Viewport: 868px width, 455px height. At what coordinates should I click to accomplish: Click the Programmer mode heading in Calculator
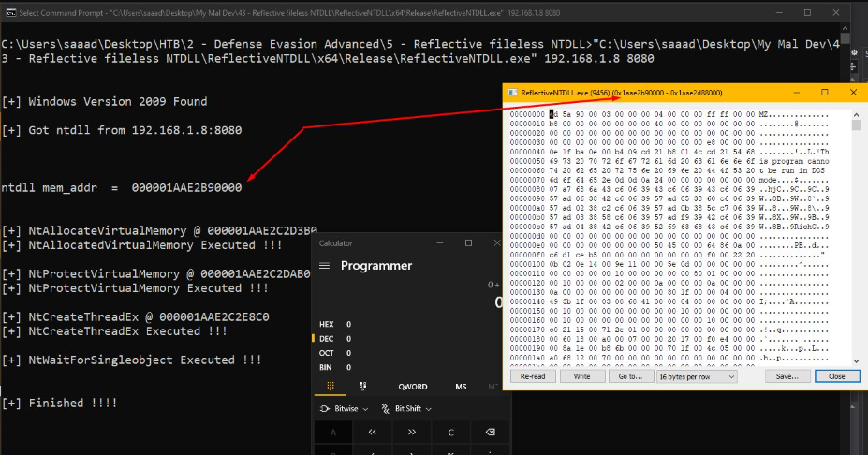coord(376,266)
